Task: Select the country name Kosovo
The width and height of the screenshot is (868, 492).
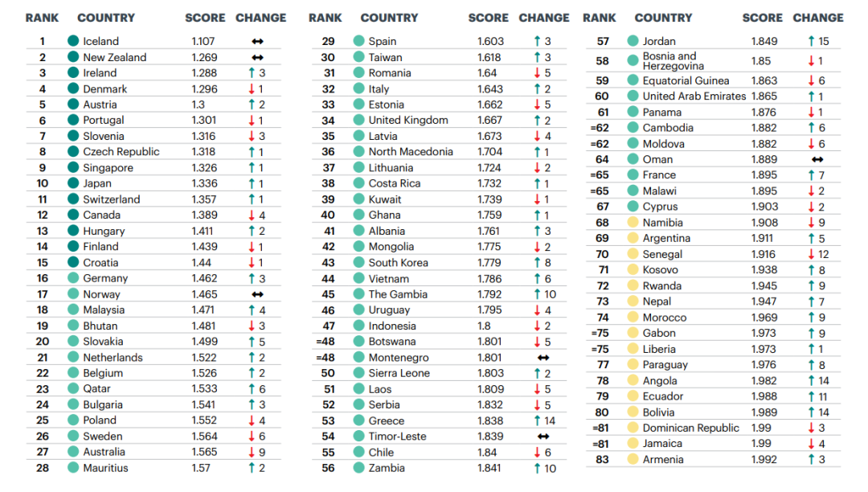Action: 661,270
